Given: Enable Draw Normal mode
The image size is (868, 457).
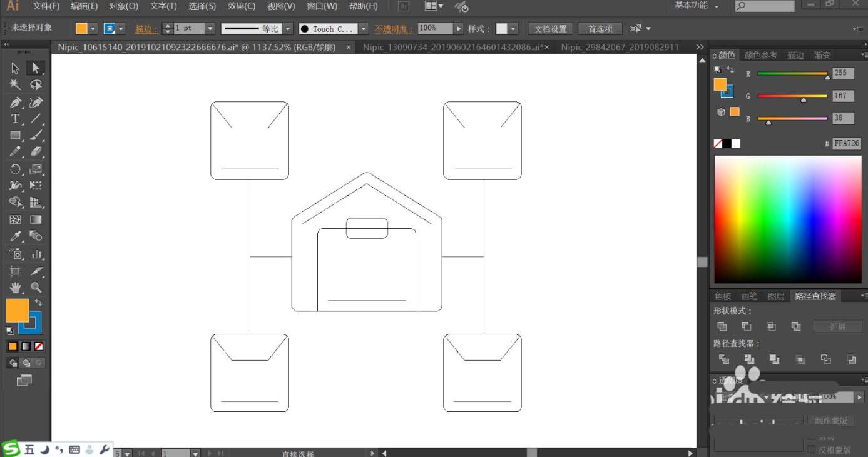Looking at the screenshot, I should tap(13, 363).
